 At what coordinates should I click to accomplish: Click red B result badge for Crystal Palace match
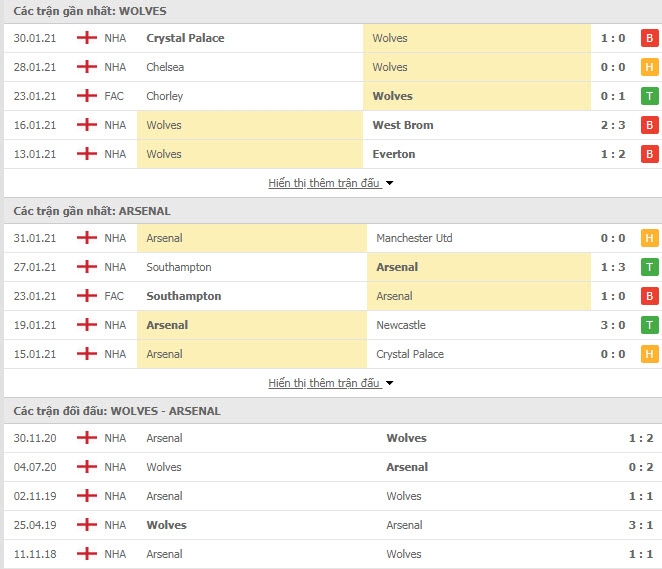649,38
